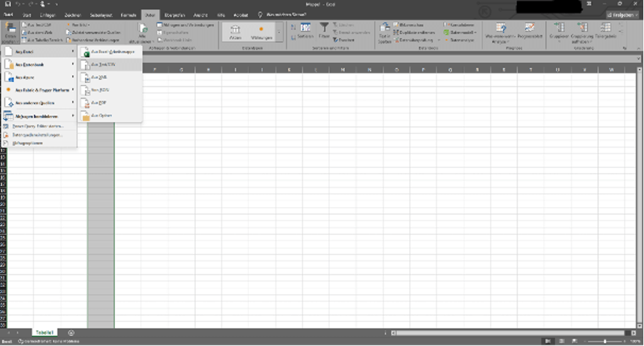
Task: Select the Tabelle1 sheet tab
Action: click(45, 333)
